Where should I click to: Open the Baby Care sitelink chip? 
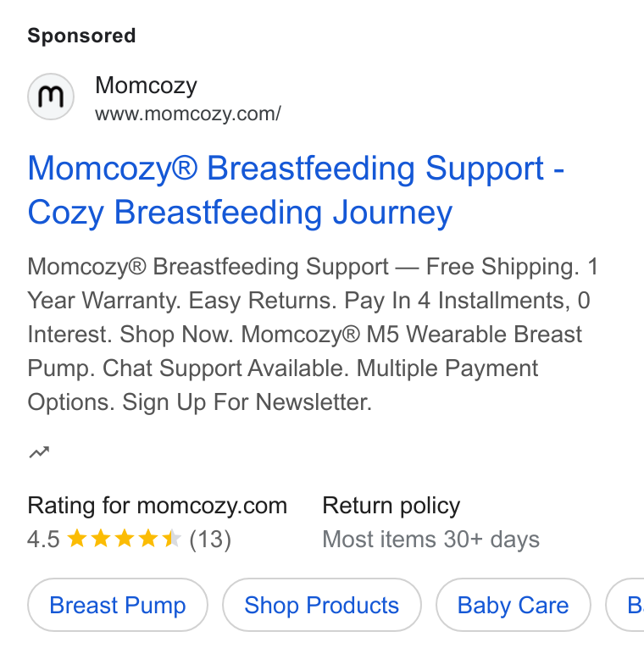click(514, 605)
